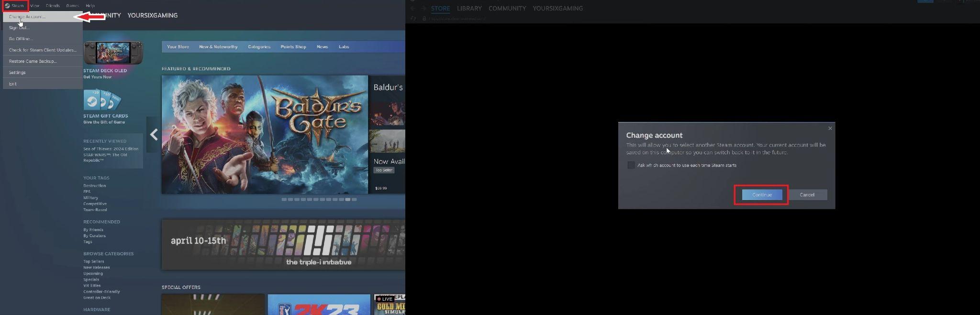980x315 pixels.
Task: Click the back arrow left of STORE
Action: [412, 8]
